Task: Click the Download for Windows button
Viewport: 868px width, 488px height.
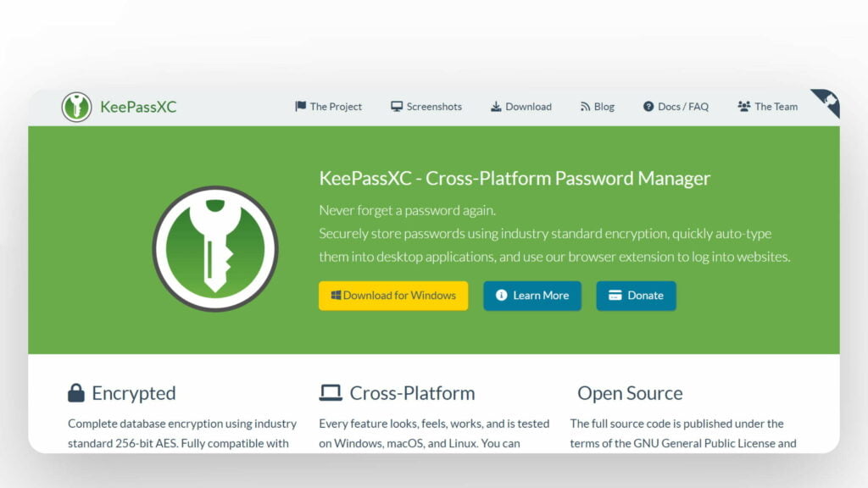Action: [392, 296]
